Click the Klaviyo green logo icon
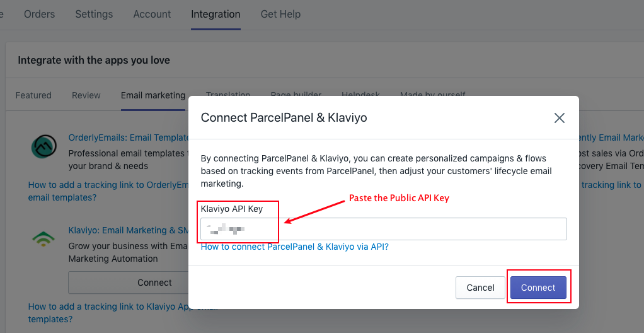 pyautogui.click(x=43, y=239)
